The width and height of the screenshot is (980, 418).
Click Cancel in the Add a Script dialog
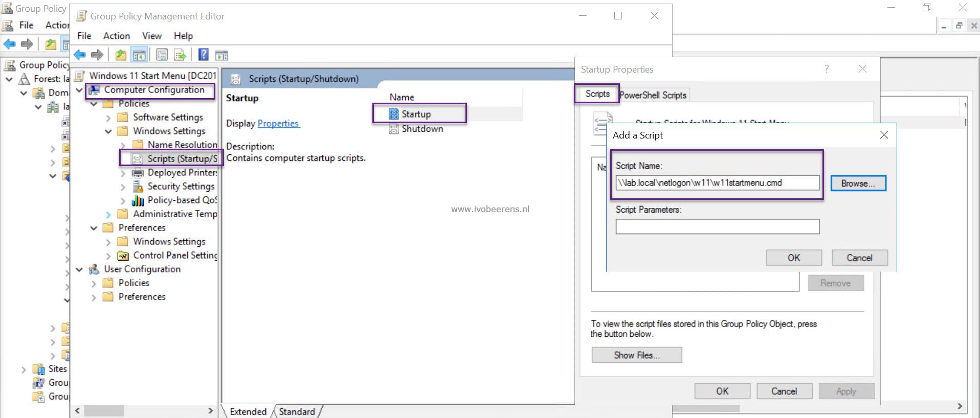click(x=859, y=258)
